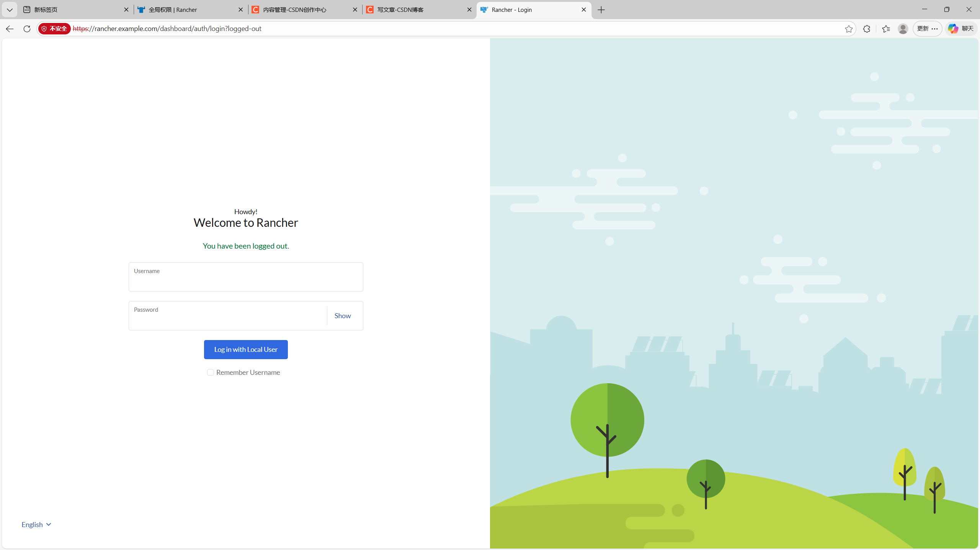Image resolution: width=980 pixels, height=550 pixels.
Task: Minimize the browser window
Action: [x=924, y=9]
